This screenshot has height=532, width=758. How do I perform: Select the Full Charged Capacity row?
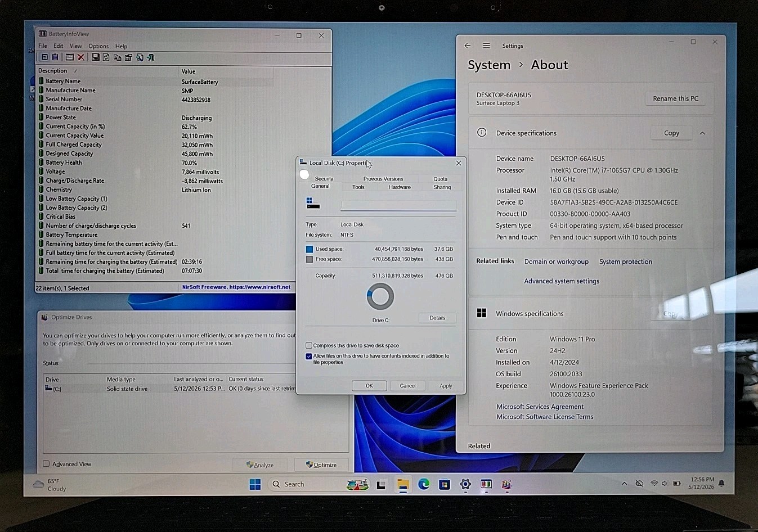155,145
